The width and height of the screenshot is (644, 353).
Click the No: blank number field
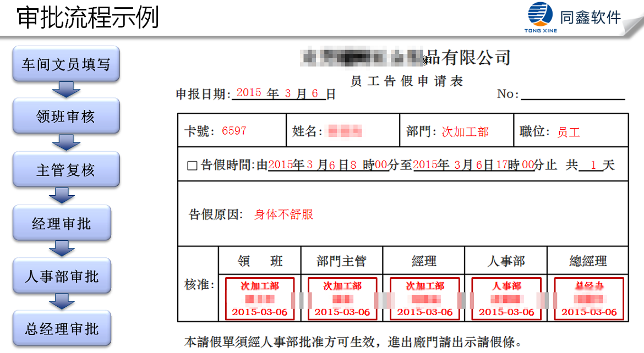pos(572,94)
